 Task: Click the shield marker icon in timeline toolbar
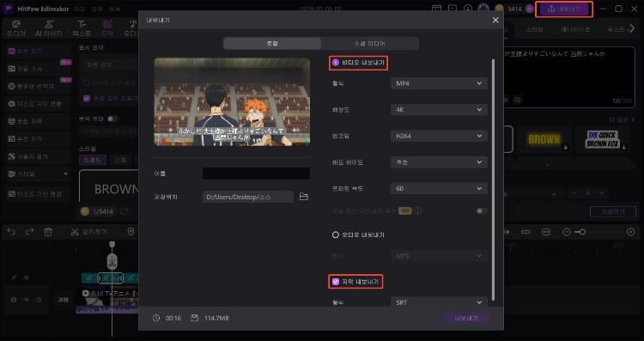(x=131, y=232)
